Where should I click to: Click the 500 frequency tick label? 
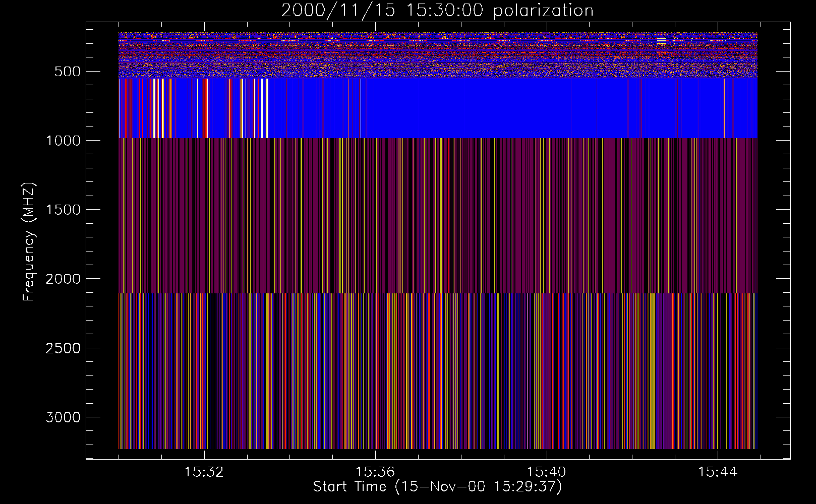click(69, 72)
